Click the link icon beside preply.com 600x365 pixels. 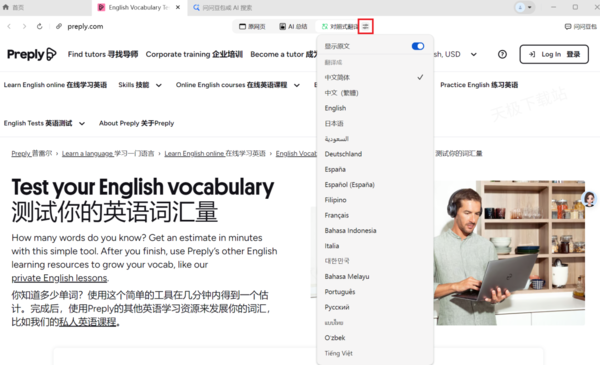[x=59, y=26]
